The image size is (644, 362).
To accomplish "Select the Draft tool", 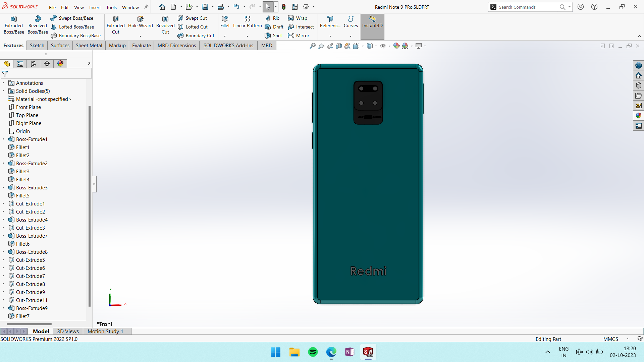I will (274, 27).
